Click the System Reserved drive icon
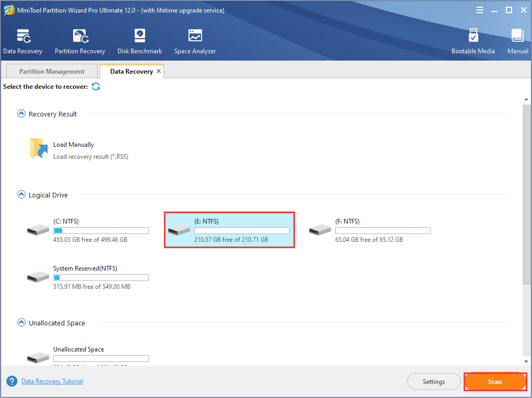The width and height of the screenshot is (532, 398). point(38,277)
